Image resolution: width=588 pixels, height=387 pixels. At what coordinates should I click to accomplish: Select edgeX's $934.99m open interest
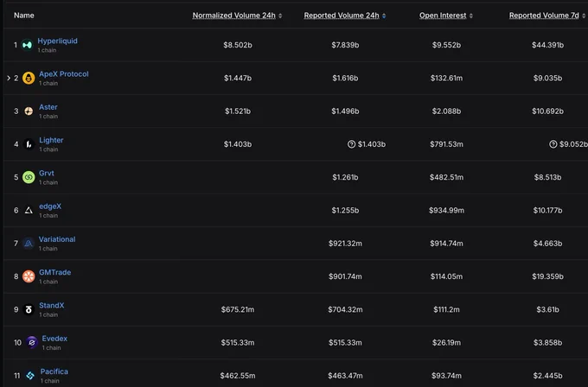point(447,210)
